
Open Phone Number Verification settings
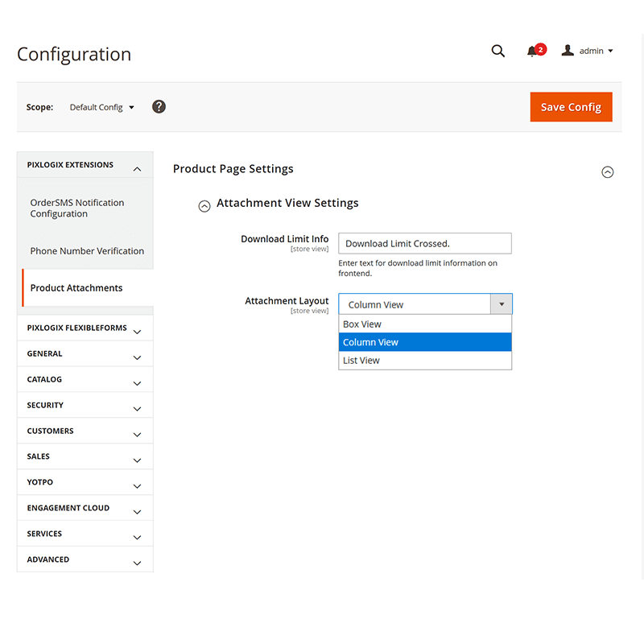pos(87,250)
